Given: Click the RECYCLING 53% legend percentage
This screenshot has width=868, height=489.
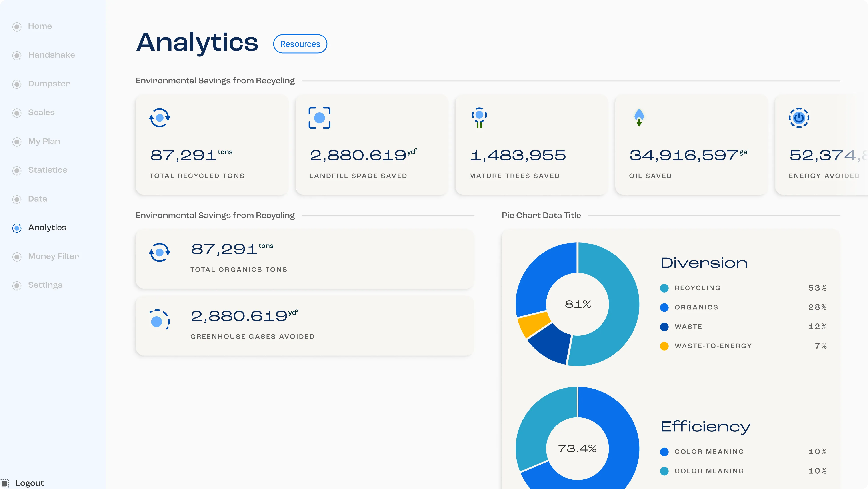Looking at the screenshot, I should point(818,288).
